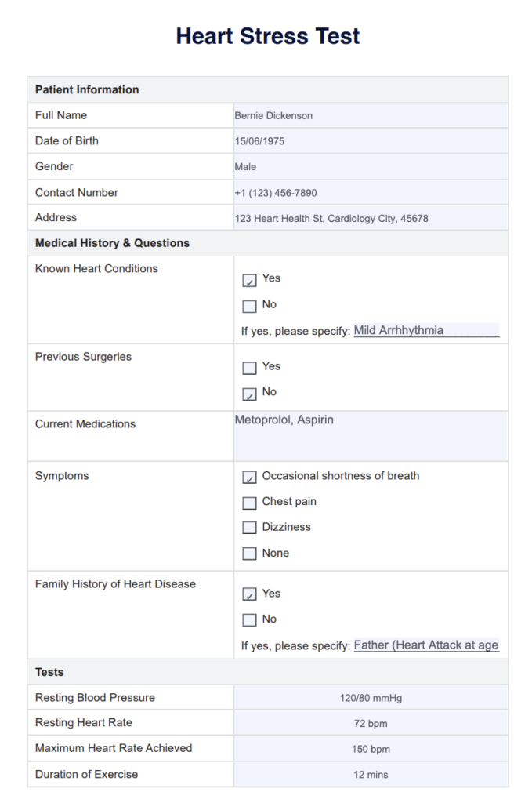The image size is (532, 803).
Task: Click the Full Name field with Bernie Dickenson
Action: [x=371, y=116]
